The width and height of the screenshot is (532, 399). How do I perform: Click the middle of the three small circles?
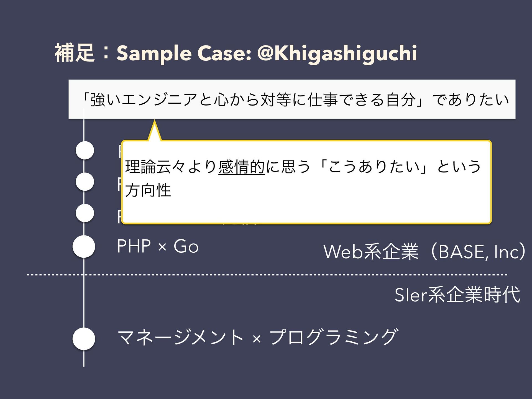click(85, 181)
